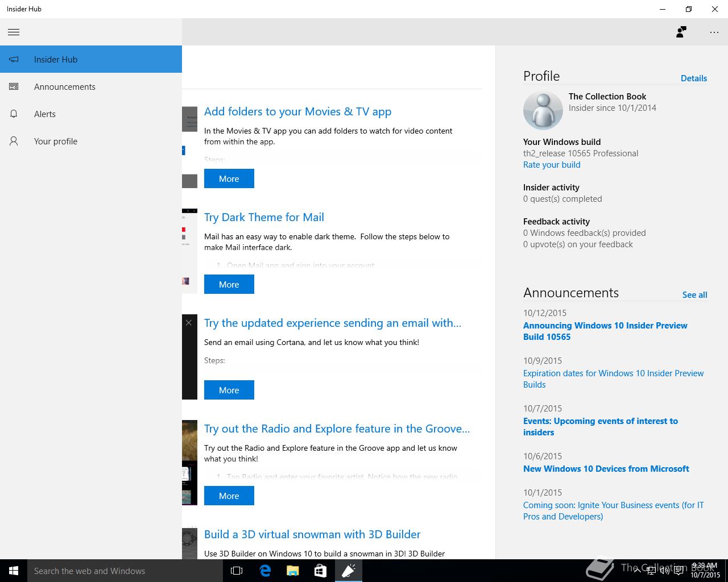Click More under Dark Theme for Mail
The width and height of the screenshot is (728, 582).
pyautogui.click(x=229, y=284)
